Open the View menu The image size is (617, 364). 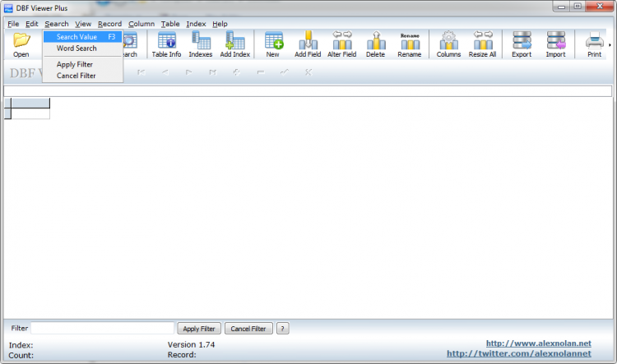[x=83, y=24]
